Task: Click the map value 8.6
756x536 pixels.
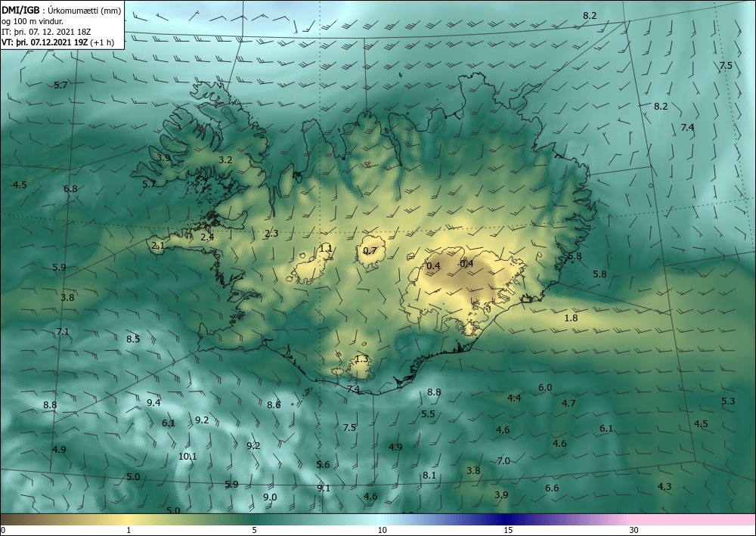Action: (274, 405)
